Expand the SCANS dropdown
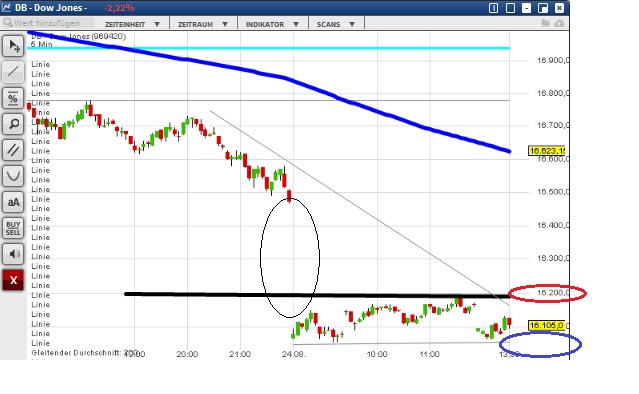Viewport: 639px width, 394px height. [336, 24]
